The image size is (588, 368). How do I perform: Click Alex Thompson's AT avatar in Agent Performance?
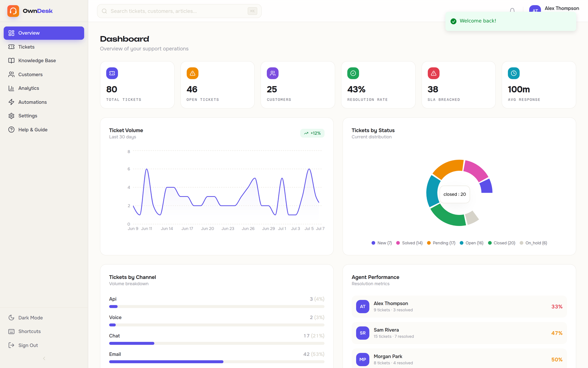tap(363, 307)
